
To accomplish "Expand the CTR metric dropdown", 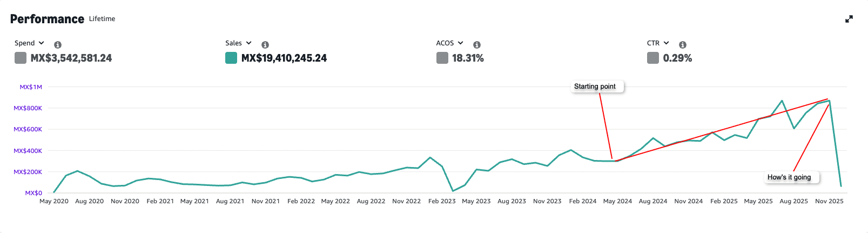I will click(x=658, y=43).
